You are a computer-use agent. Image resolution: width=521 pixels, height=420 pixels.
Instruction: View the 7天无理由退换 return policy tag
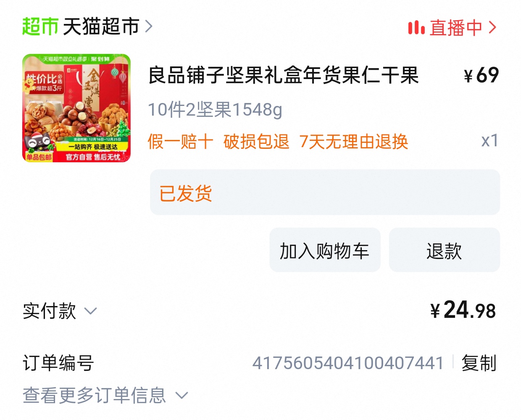point(354,142)
